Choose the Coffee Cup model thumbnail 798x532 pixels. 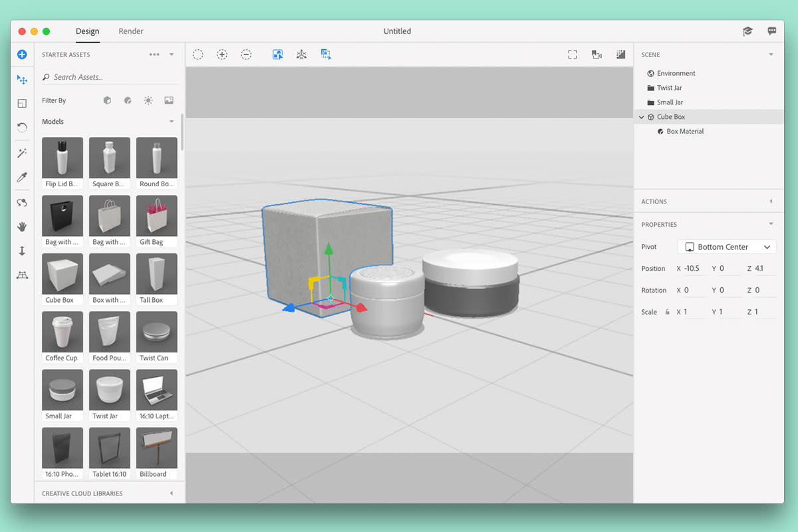click(63, 332)
